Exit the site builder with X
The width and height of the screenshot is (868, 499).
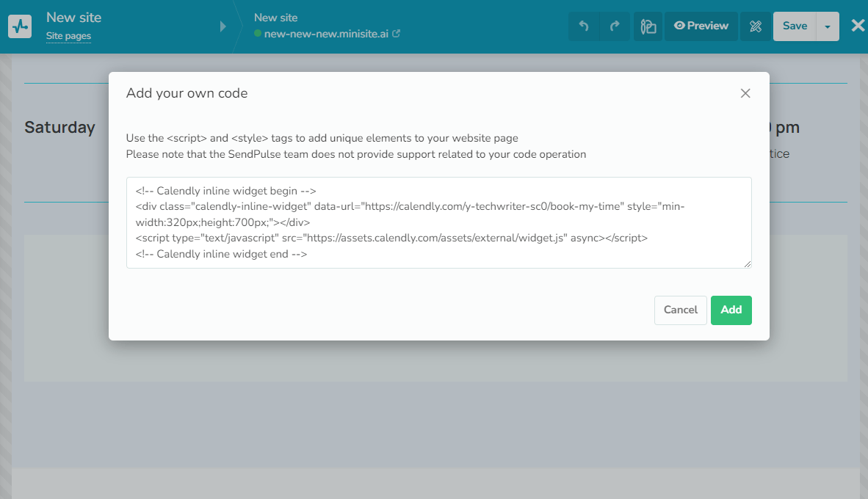(857, 26)
